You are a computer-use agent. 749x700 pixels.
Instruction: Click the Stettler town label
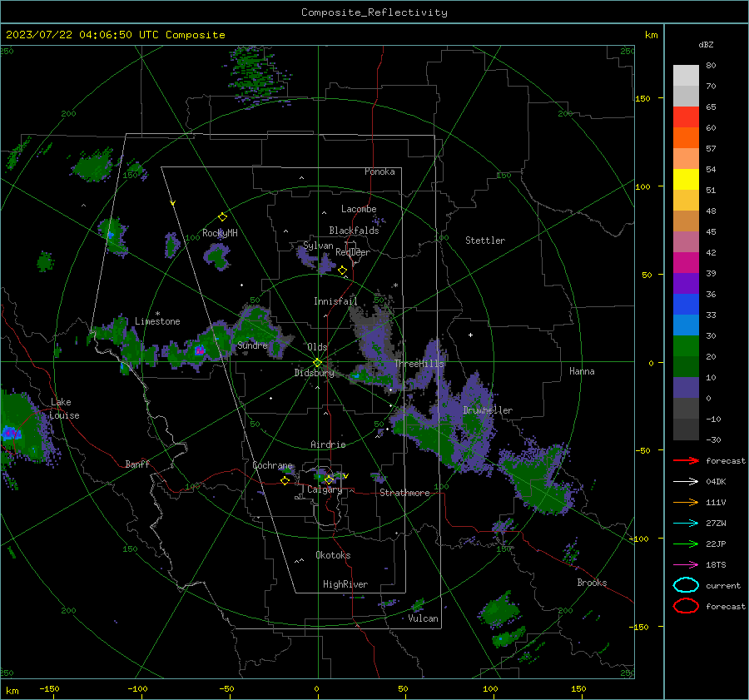pos(485,241)
